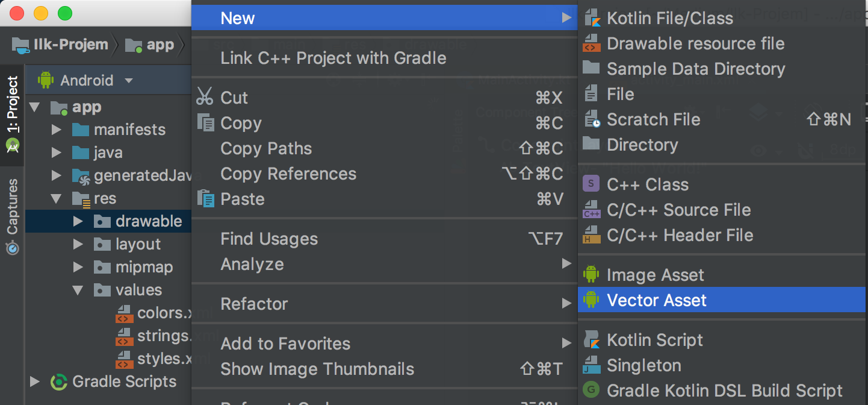Screen dimensions: 868x405
Task: Click the Gradle Scripts icon
Action: [x=59, y=381]
